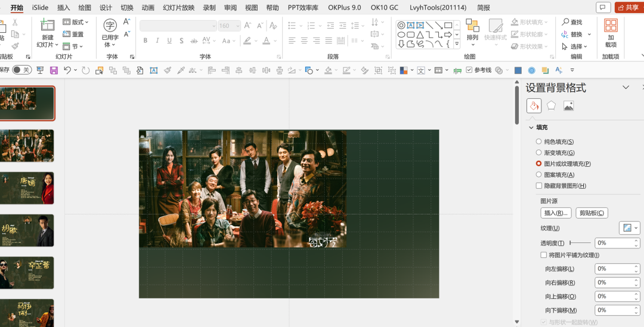Toggle the AutoSave switch

coord(21,70)
